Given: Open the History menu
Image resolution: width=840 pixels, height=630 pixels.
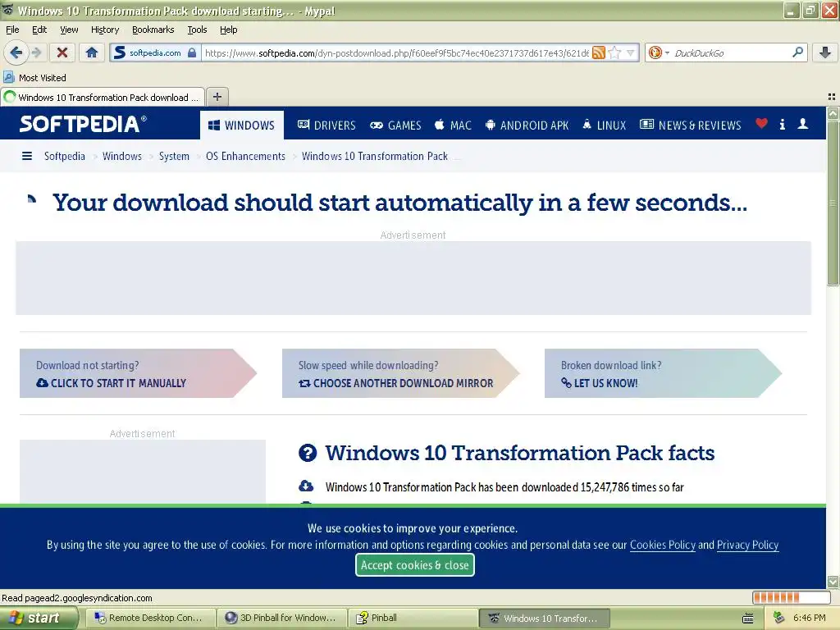Looking at the screenshot, I should click(x=104, y=30).
